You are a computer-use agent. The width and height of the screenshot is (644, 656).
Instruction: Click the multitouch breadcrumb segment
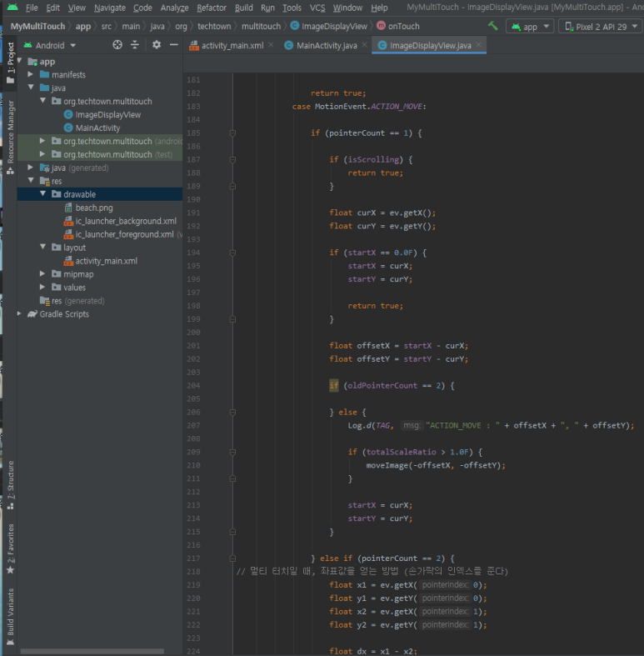[x=261, y=27]
